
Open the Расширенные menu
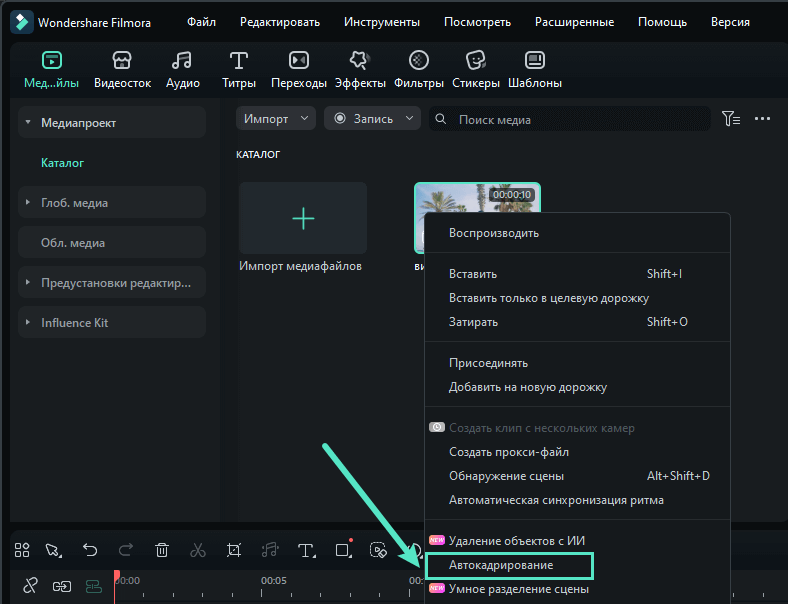click(x=574, y=22)
